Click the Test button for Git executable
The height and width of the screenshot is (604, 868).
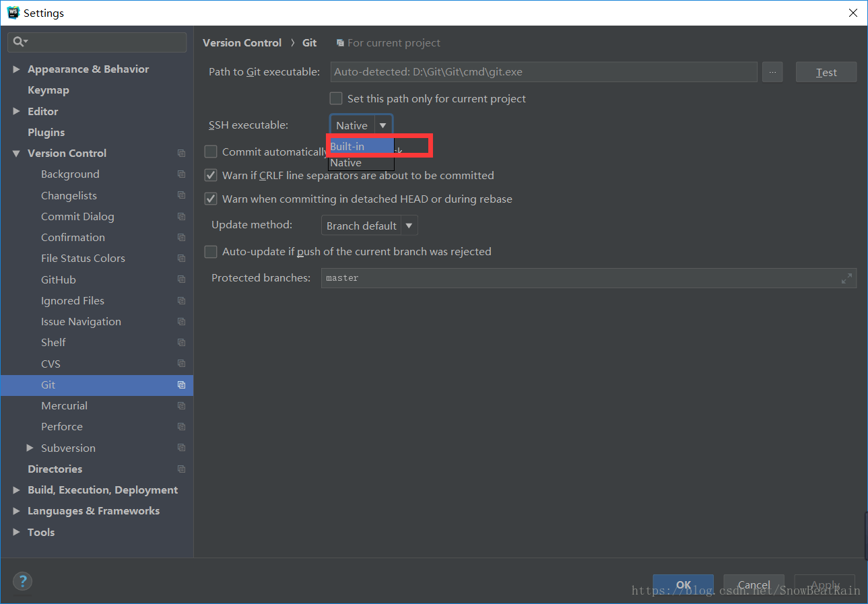(826, 72)
